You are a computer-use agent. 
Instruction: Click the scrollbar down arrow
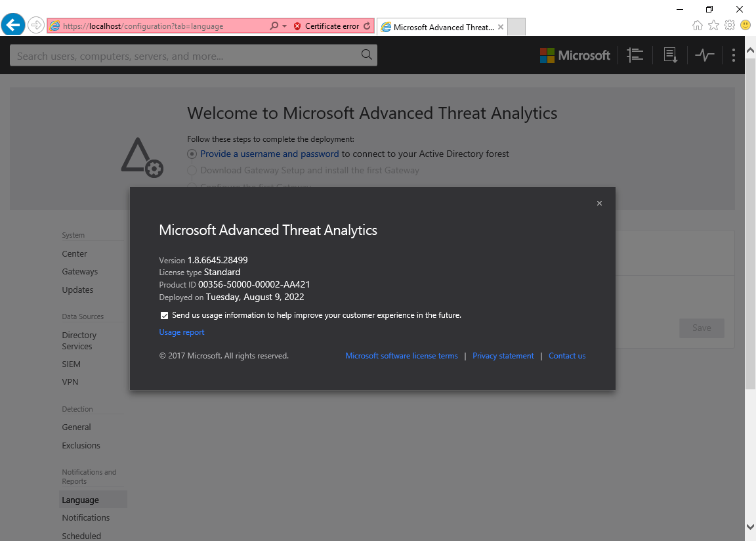coord(750,527)
